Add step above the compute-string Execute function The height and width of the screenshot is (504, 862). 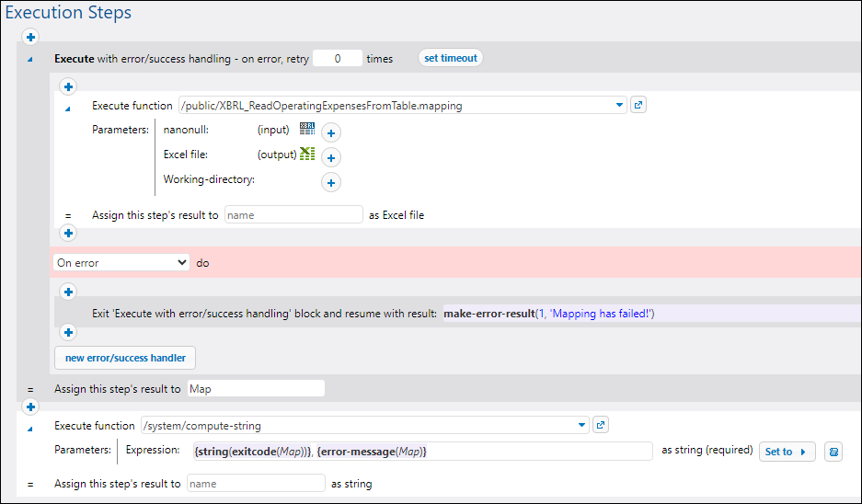[30, 407]
